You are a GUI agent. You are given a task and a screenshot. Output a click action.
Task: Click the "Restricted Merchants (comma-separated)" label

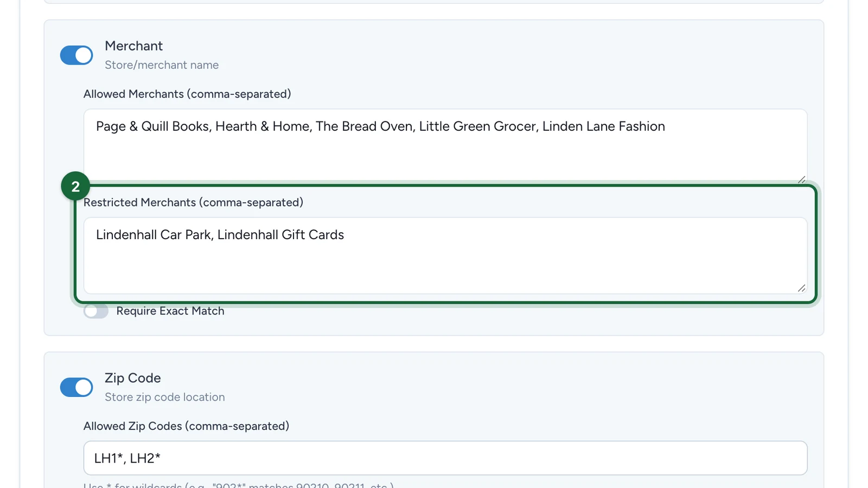[x=194, y=202]
